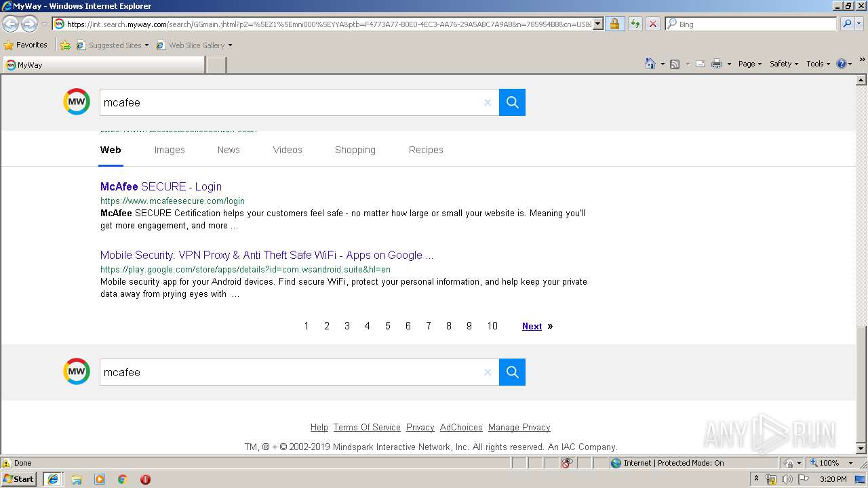Click the Refresh page icon
Image resolution: width=868 pixels, height=488 pixels.
click(x=635, y=24)
